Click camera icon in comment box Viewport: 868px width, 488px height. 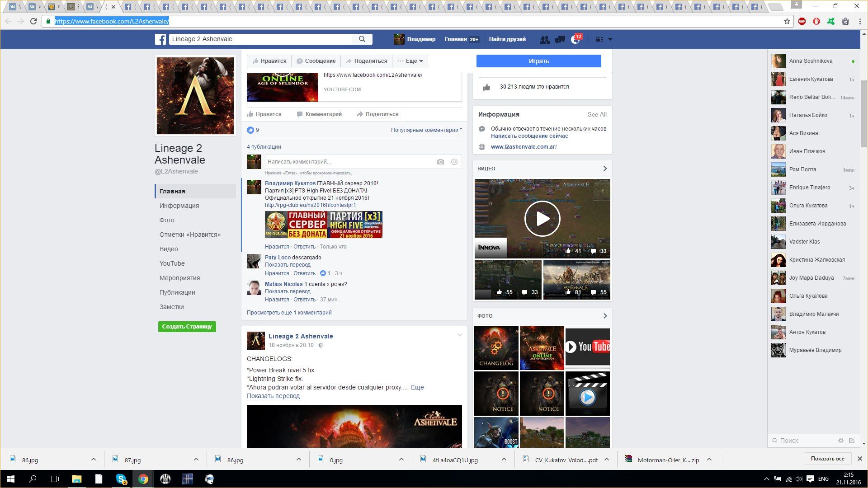pyautogui.click(x=440, y=162)
